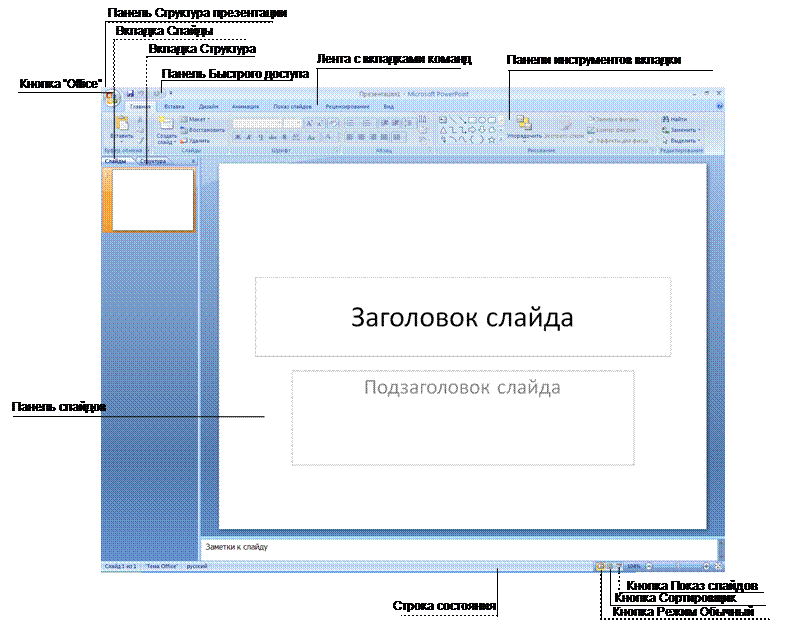Screen dimensions: 787x627
Task: Switch to the Структура (Outline) pane tab
Action: click(x=153, y=160)
